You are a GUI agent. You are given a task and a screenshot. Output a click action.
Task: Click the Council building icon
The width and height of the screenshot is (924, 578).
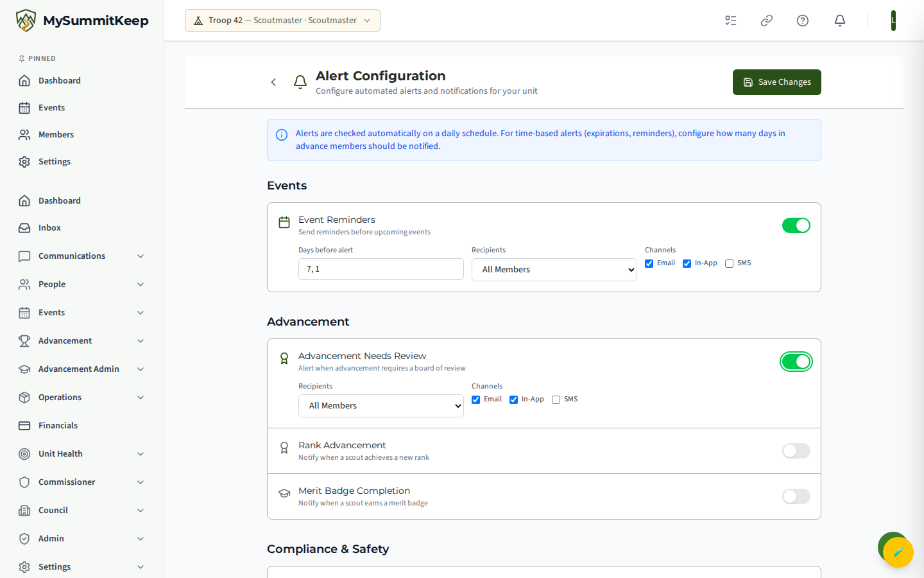tap(24, 511)
